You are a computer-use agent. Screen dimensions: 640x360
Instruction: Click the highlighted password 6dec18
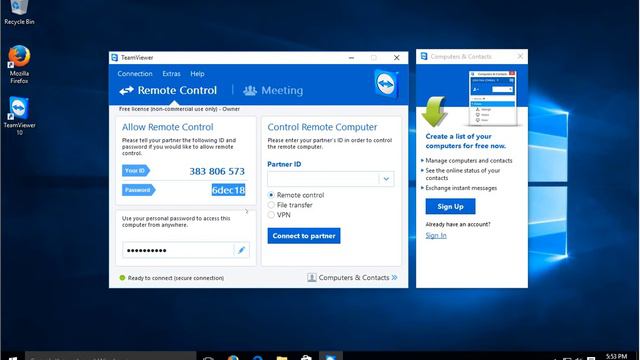coord(228,190)
